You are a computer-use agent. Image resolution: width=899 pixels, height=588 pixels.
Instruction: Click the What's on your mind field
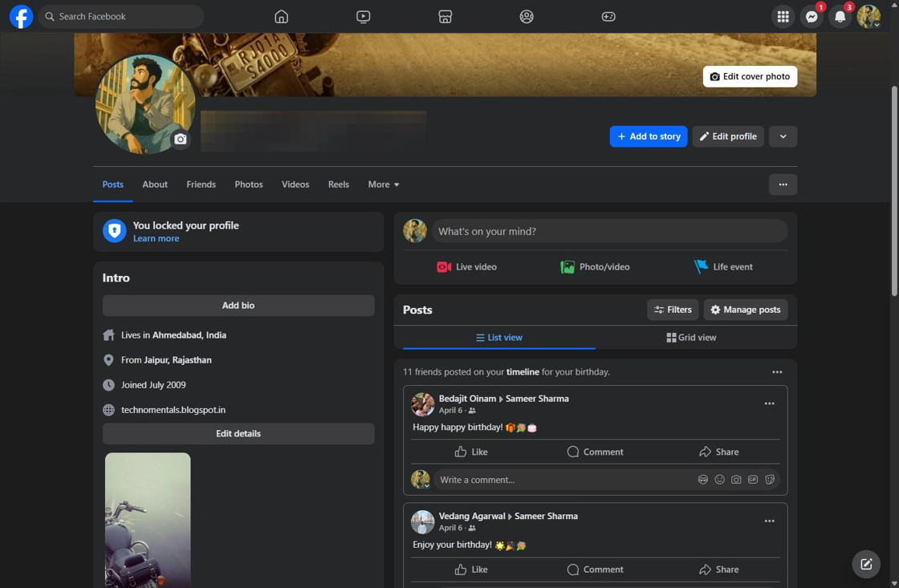click(609, 231)
